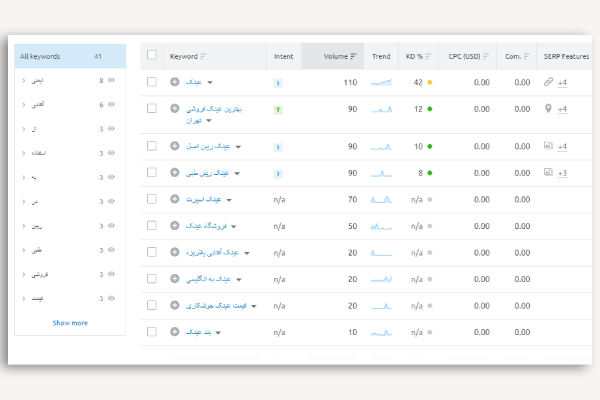The width and height of the screenshot is (600, 400).
Task: Open the +3 SERP features link
Action: click(562, 173)
